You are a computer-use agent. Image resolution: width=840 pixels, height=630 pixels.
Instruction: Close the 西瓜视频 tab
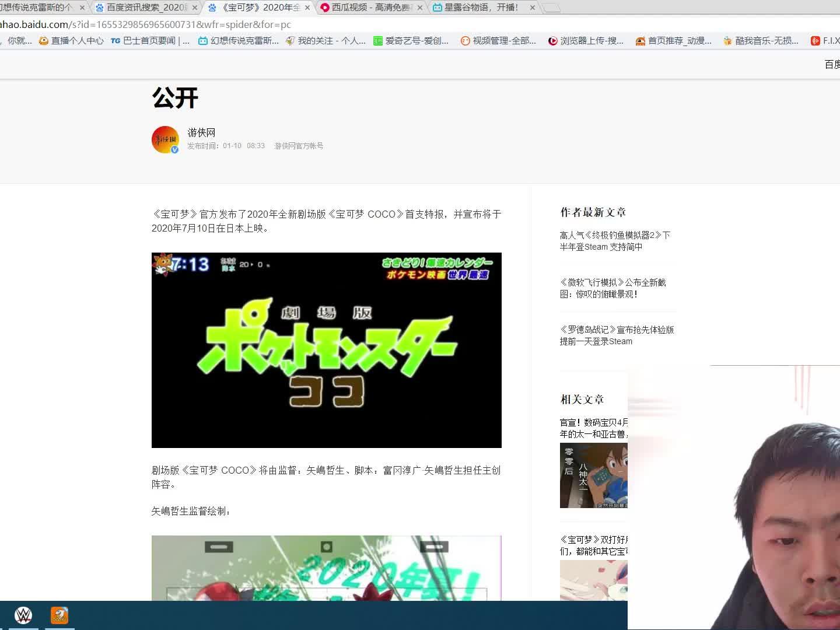[420, 8]
